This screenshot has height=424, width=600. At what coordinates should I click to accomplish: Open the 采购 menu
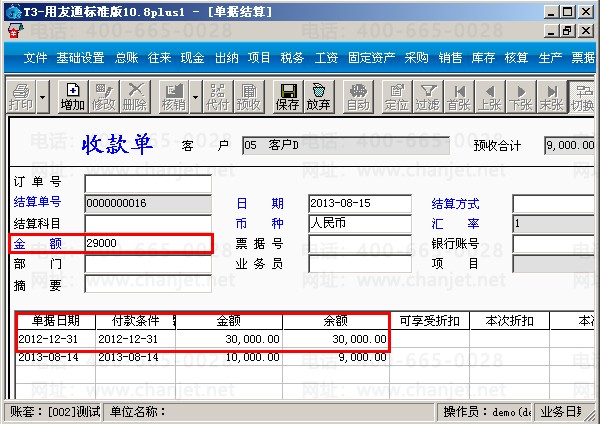(417, 58)
